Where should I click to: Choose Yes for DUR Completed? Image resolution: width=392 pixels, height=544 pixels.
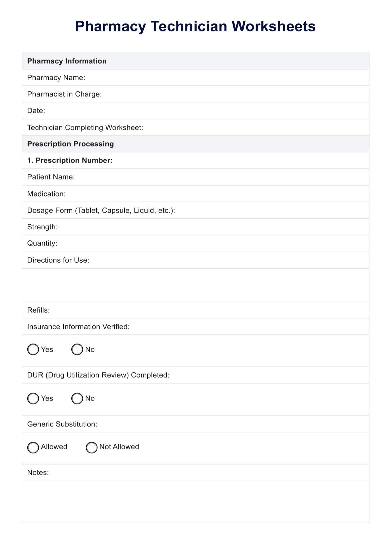[33, 398]
